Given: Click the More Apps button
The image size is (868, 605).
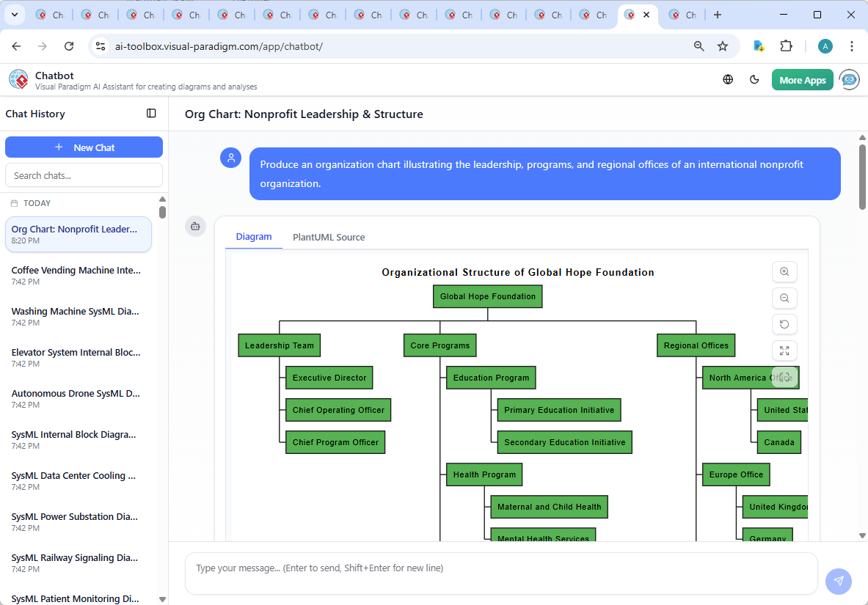Looking at the screenshot, I should 802,79.
